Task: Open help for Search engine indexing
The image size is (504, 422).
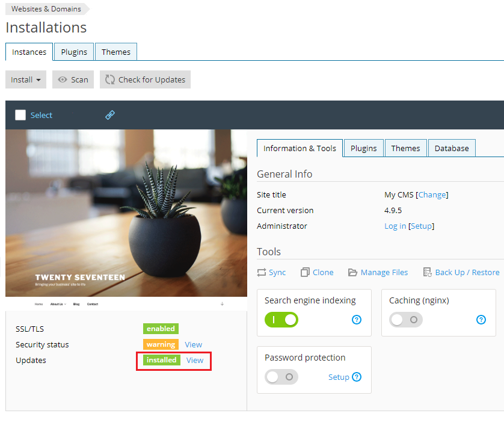Action: coord(357,320)
